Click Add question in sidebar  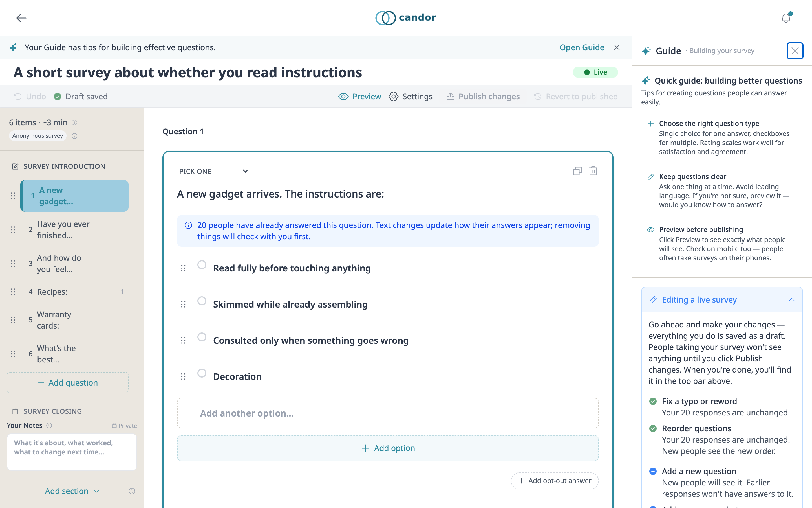(x=68, y=383)
